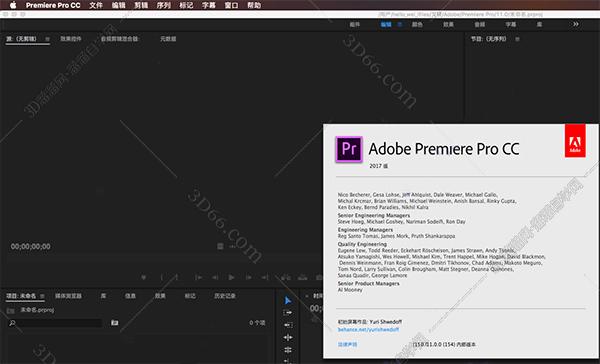Select the Rolling Edit tool
600x364 pixels.
coord(288,350)
